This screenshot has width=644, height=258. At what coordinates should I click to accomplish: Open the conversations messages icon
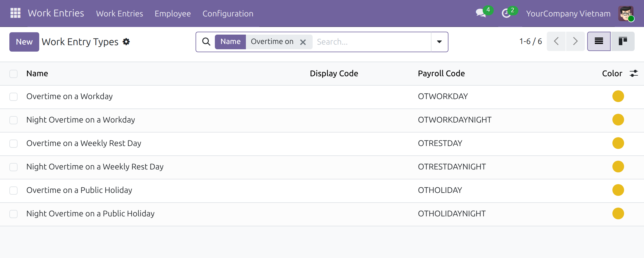481,13
